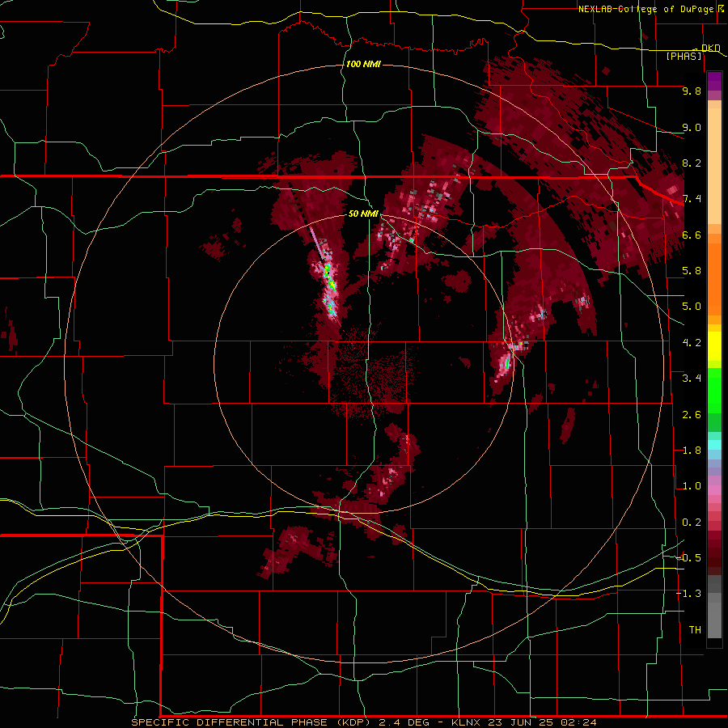Click the 3.4 color scale value
This screenshot has height=728, width=728.
(692, 379)
